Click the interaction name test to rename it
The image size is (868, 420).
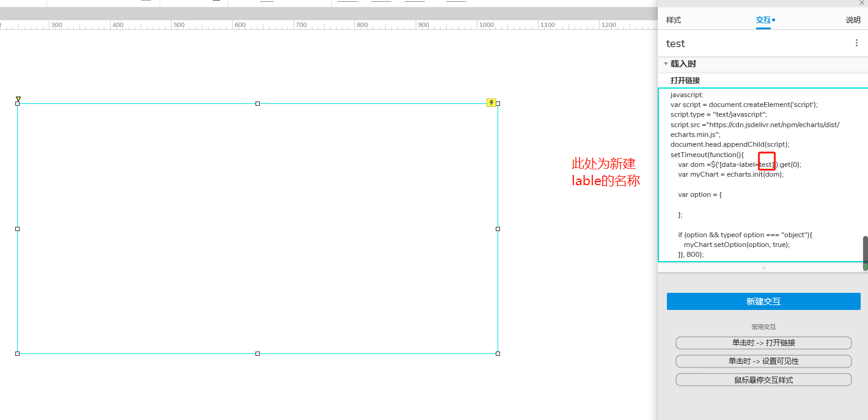click(x=675, y=43)
